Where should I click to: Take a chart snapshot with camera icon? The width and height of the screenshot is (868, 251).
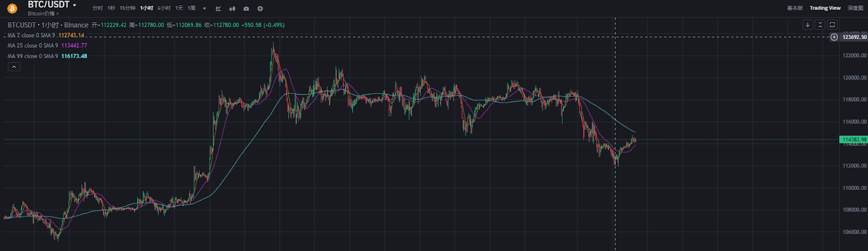246,9
